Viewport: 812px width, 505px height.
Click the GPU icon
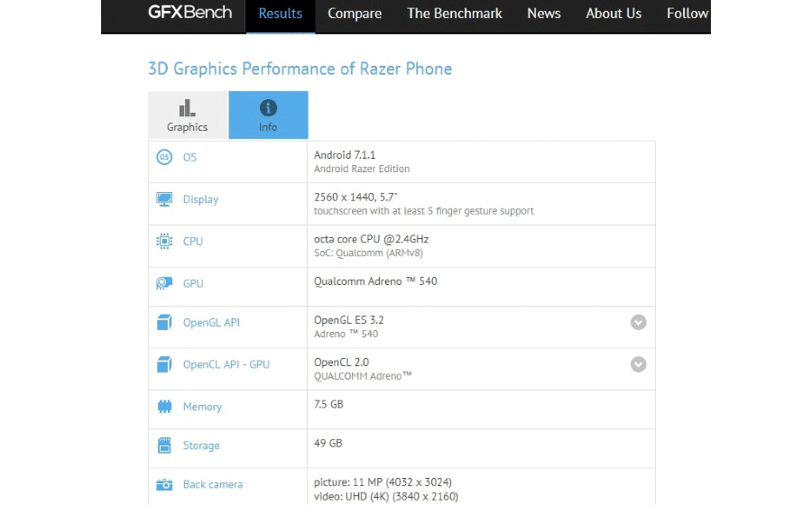coord(164,283)
